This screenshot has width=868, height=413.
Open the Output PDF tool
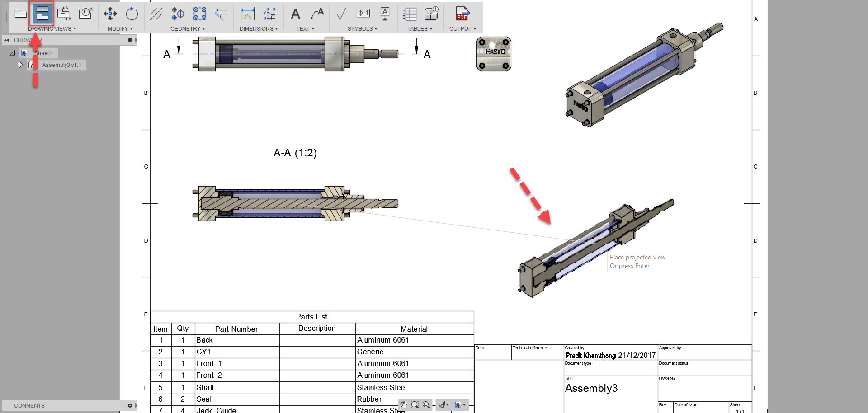pyautogui.click(x=462, y=14)
